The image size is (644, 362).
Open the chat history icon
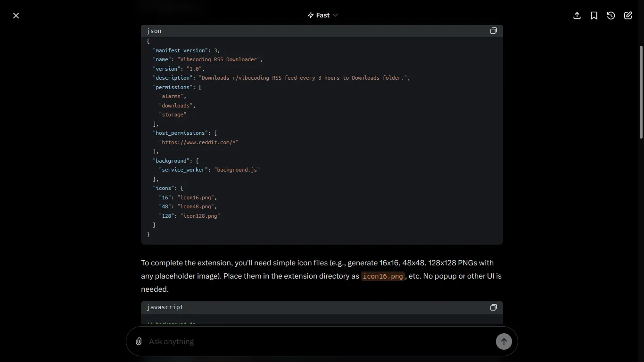[611, 16]
